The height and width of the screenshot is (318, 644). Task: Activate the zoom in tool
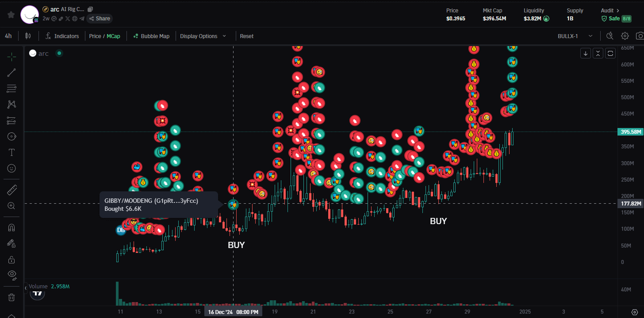12,206
